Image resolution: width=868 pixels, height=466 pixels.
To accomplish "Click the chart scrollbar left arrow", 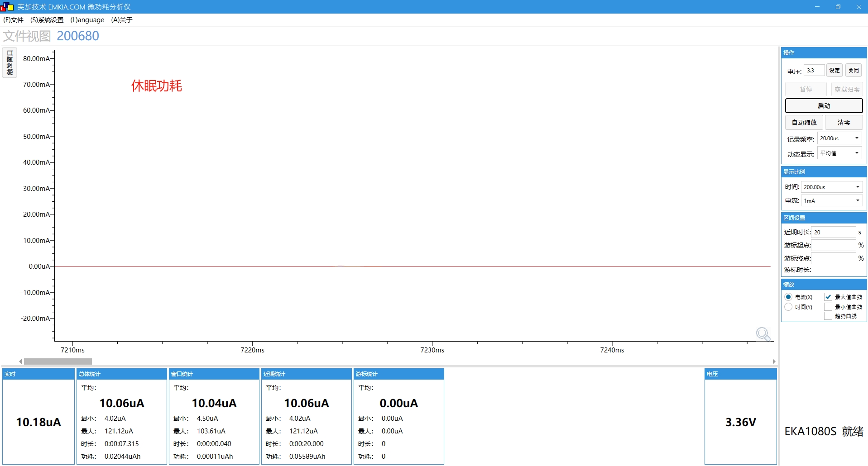I will point(20,361).
